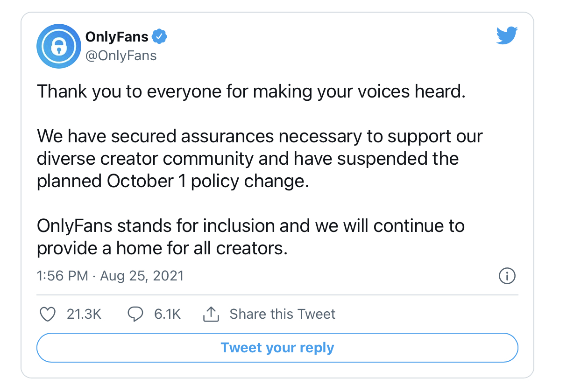Open the 6.1K replies count
Image resolution: width=567 pixels, height=392 pixels.
(167, 314)
